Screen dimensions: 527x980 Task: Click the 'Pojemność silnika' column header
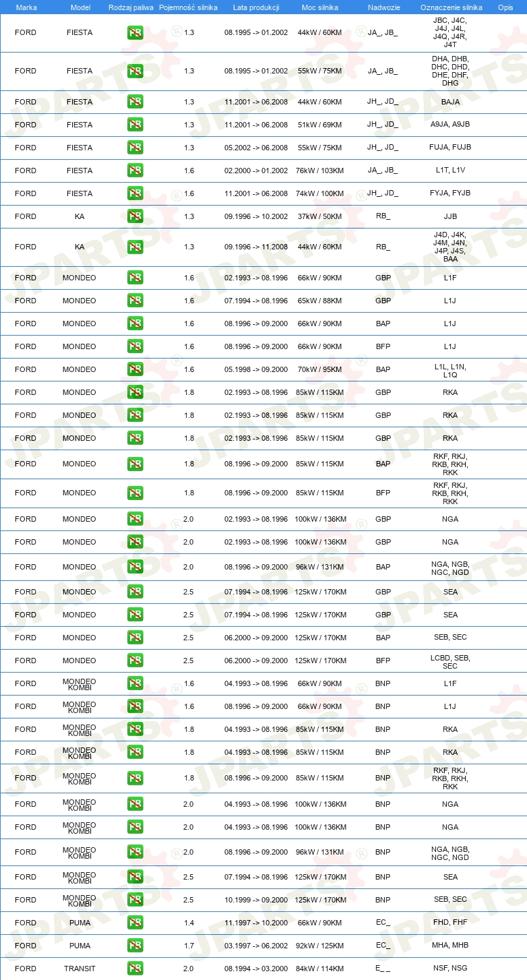point(188,7)
